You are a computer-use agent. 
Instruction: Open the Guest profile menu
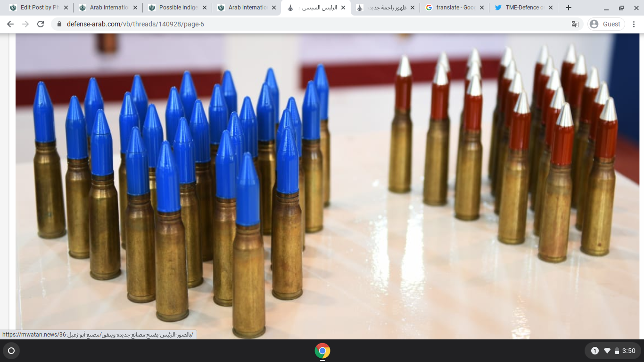(x=606, y=24)
